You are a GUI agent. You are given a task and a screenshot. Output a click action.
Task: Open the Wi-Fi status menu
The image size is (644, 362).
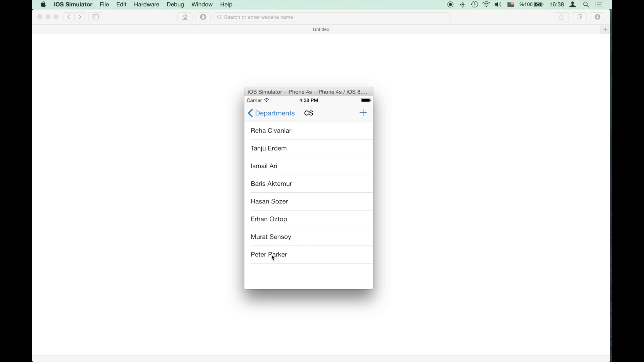coord(486,4)
